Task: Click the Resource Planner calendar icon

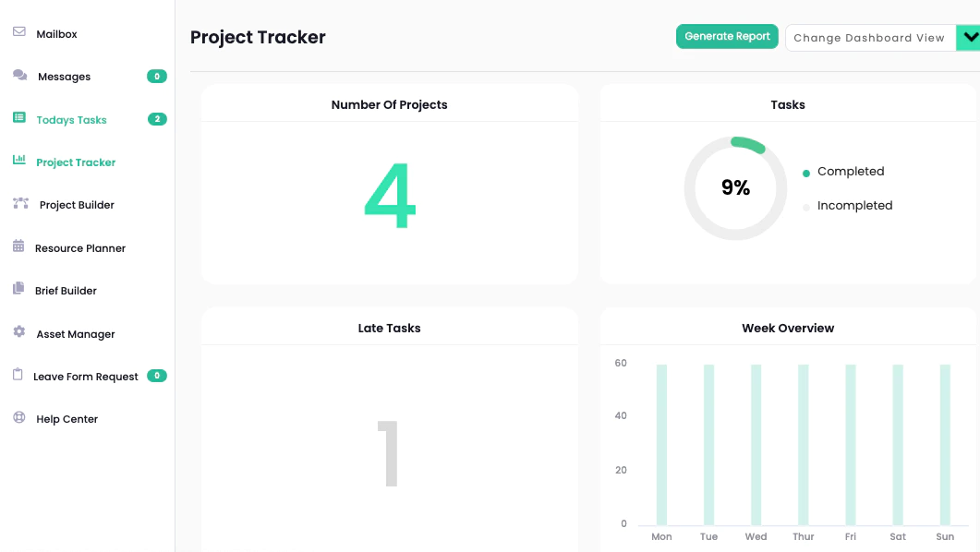Action: click(18, 246)
